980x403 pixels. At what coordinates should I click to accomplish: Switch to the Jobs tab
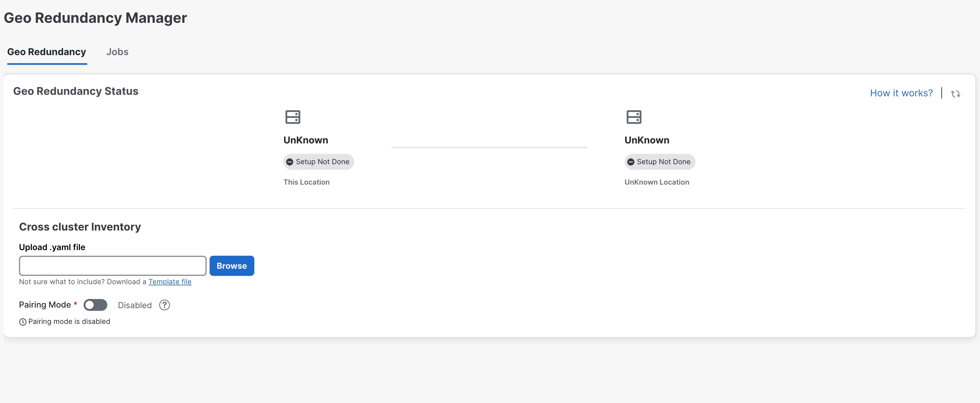click(x=117, y=52)
